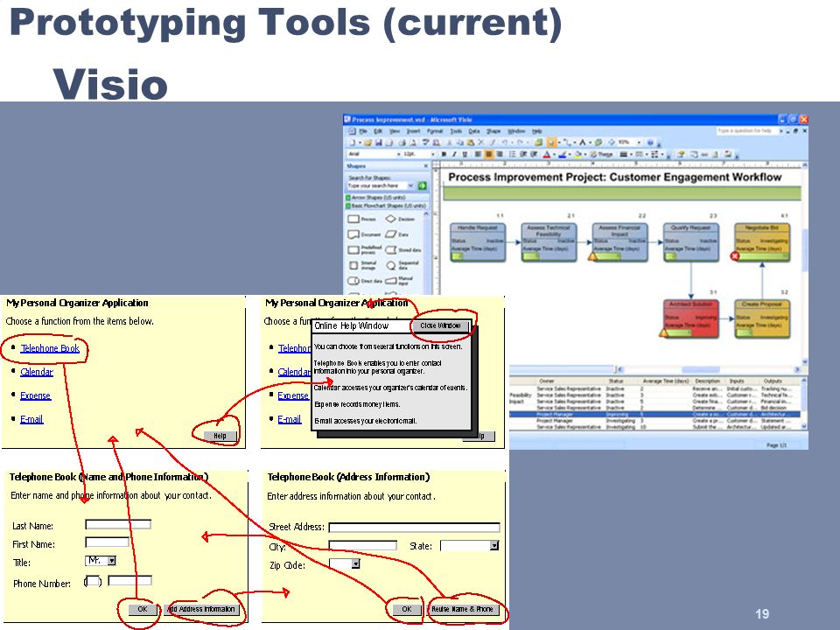
Task: Pick the Stored data shape in stencil
Action: (390, 250)
